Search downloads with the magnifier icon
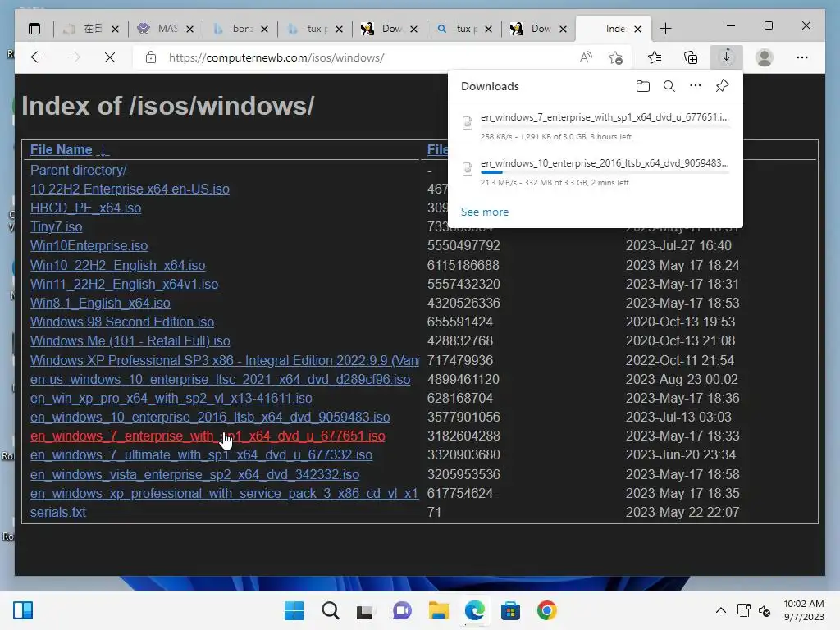This screenshot has width=840, height=630. pyautogui.click(x=669, y=86)
